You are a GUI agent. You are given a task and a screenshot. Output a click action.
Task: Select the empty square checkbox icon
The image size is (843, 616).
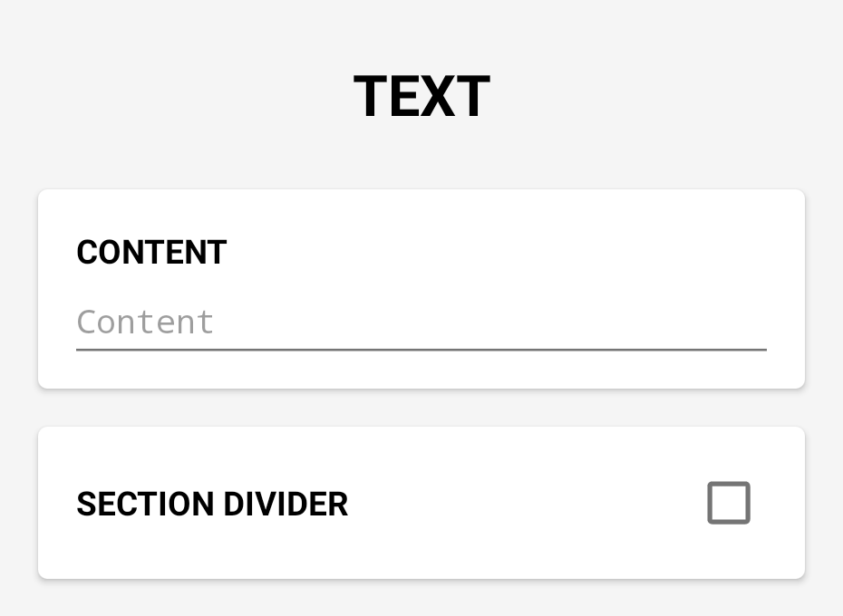[x=729, y=503]
